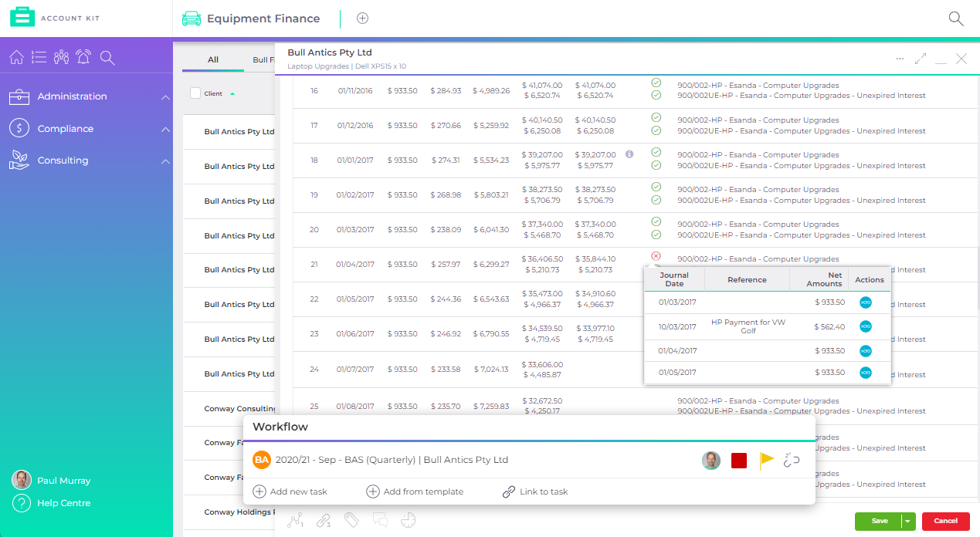980x537 pixels.
Task: Open the 2020/21 Sep BAS workflow task
Action: [x=392, y=460]
